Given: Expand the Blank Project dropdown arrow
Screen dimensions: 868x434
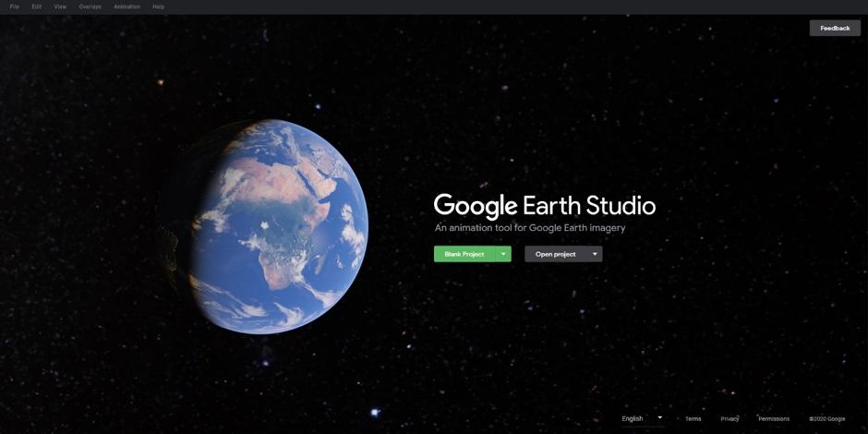Looking at the screenshot, I should 503,254.
